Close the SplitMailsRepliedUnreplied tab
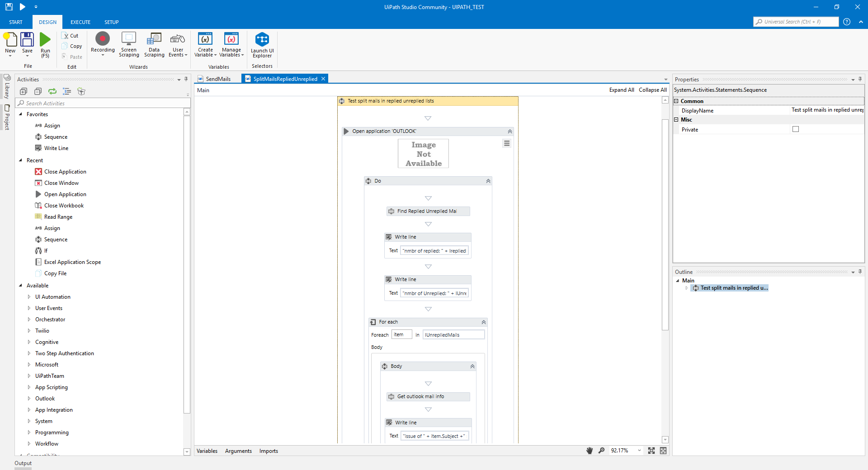 pyautogui.click(x=323, y=79)
